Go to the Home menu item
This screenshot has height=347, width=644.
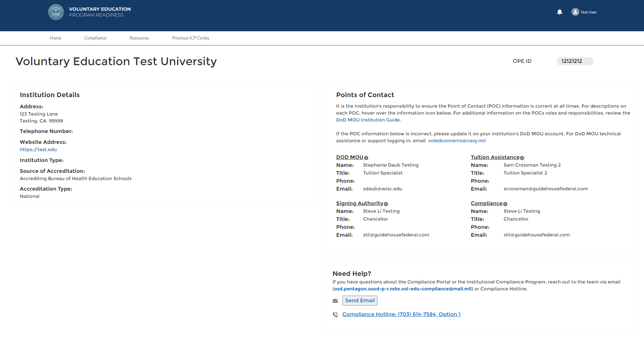tap(55, 38)
